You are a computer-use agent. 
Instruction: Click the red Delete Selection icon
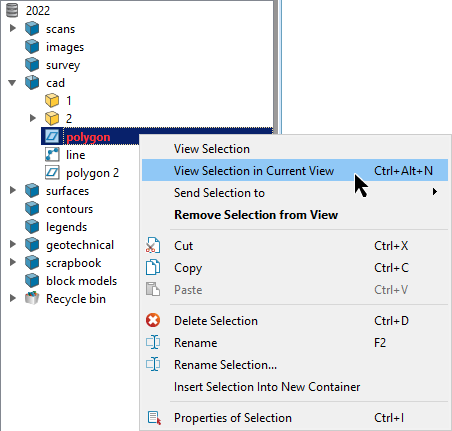coord(153,321)
